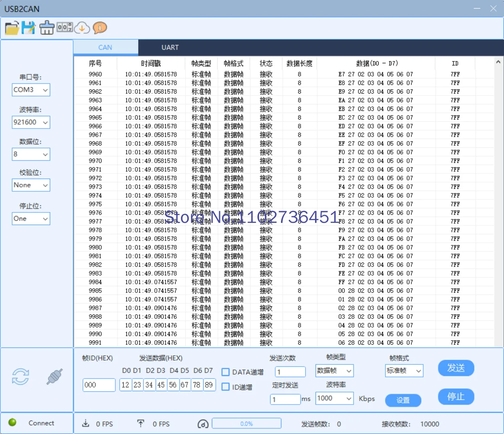Click the 帧ID(HEX) input field
The image size is (504, 434).
coord(99,385)
